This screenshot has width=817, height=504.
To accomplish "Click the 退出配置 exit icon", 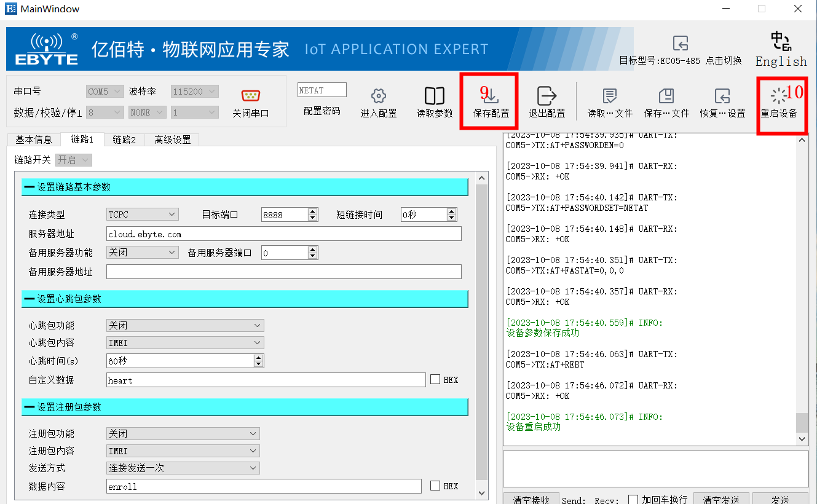I will [x=547, y=96].
